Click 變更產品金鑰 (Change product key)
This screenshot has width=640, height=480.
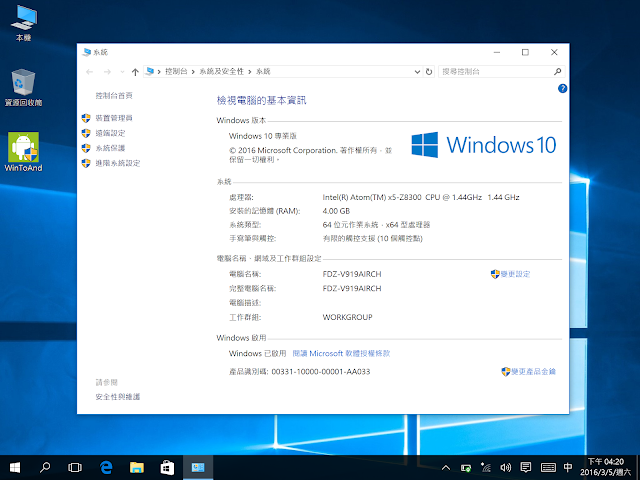533,371
